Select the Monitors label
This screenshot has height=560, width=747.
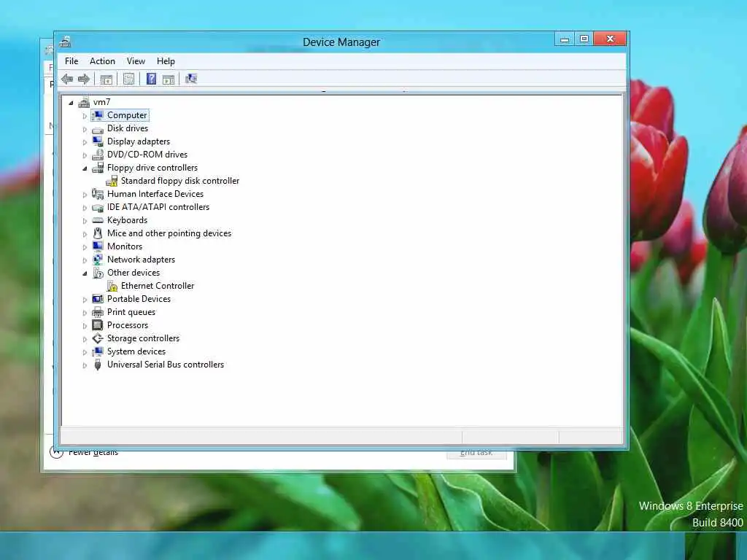125,246
